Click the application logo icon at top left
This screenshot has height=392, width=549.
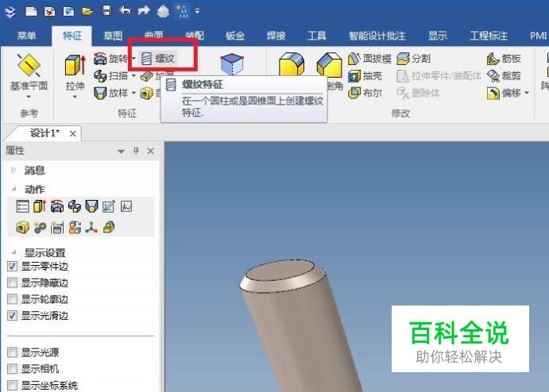[x=10, y=12]
